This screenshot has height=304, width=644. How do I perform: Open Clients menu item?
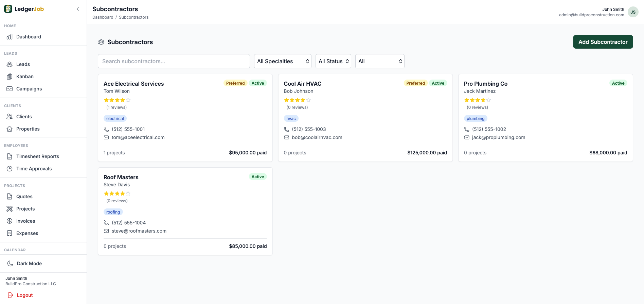pyautogui.click(x=43, y=117)
